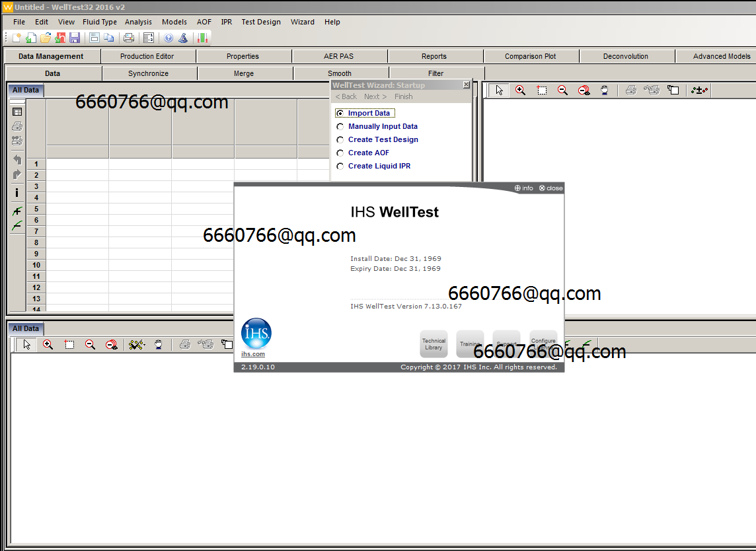Close the IHS WellTest About dialog
The image size is (756, 551).
click(550, 188)
